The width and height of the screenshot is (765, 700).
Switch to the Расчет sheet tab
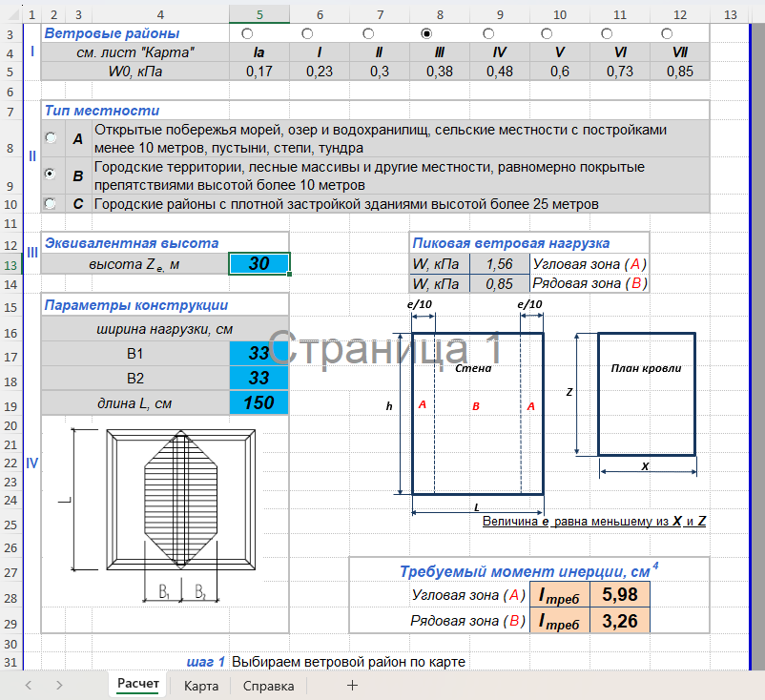pyautogui.click(x=138, y=684)
